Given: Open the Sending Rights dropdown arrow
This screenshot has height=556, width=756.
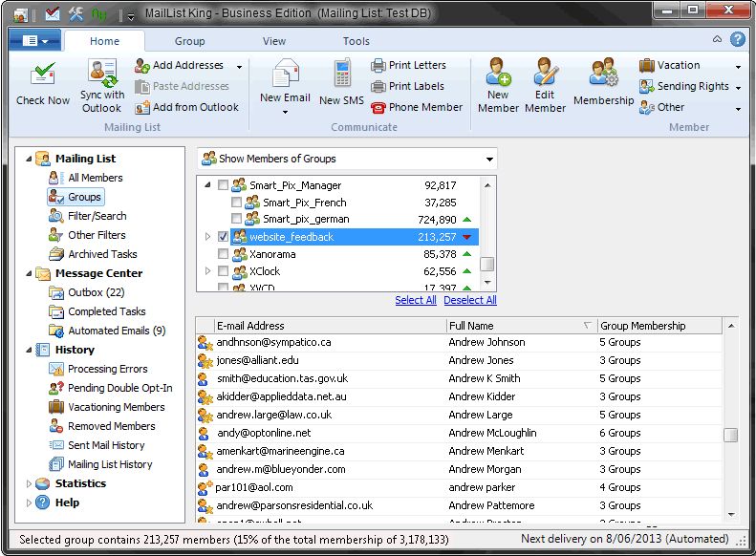Looking at the screenshot, I should tap(738, 88).
